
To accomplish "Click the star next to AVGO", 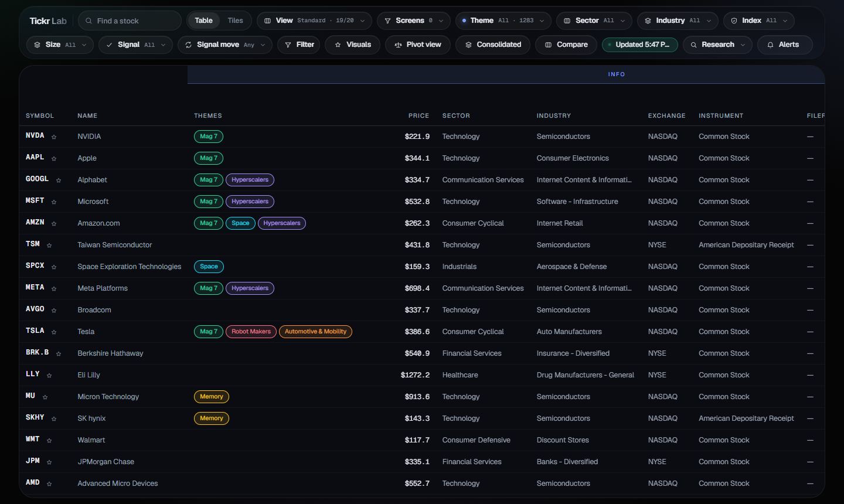I will pos(54,311).
